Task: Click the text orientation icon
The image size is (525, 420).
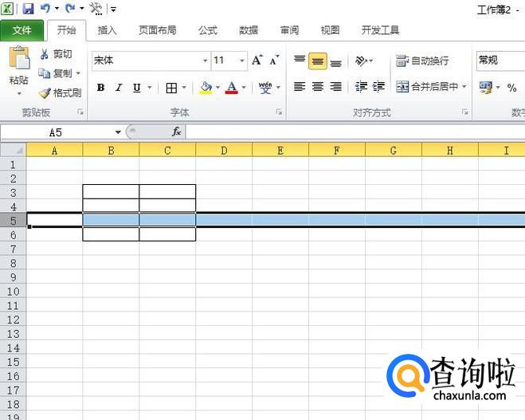Action: 361,61
